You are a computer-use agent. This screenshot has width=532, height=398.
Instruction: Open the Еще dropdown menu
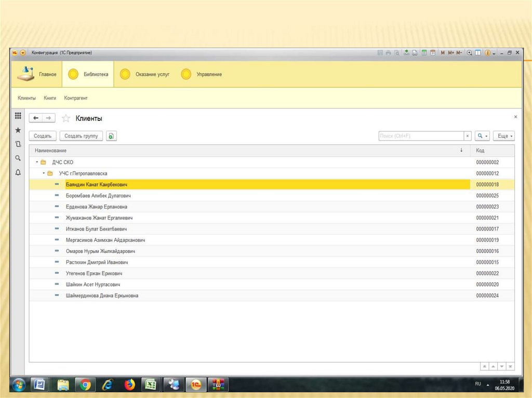[x=503, y=136]
